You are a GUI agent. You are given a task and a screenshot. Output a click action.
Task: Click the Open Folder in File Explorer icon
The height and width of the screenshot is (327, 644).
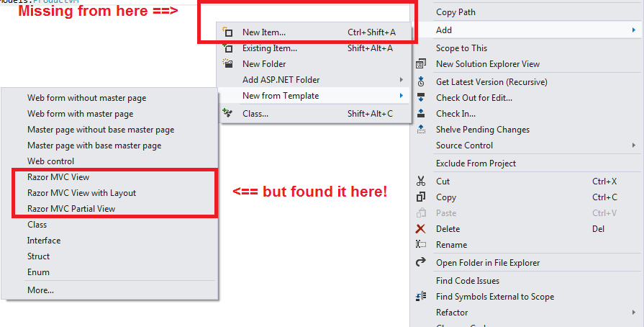(421, 262)
